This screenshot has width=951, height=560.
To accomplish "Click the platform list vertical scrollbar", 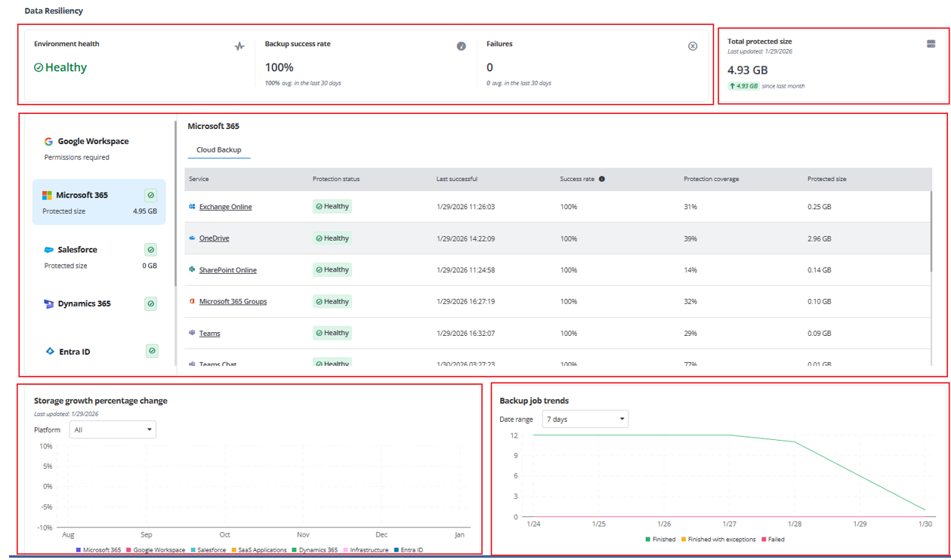I will pos(175,204).
